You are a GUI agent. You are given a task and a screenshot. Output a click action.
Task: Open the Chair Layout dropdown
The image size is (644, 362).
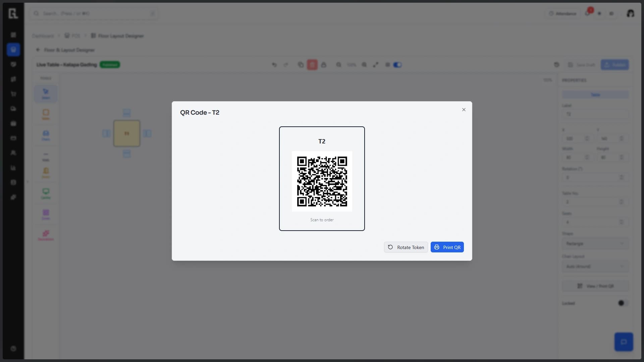595,266
